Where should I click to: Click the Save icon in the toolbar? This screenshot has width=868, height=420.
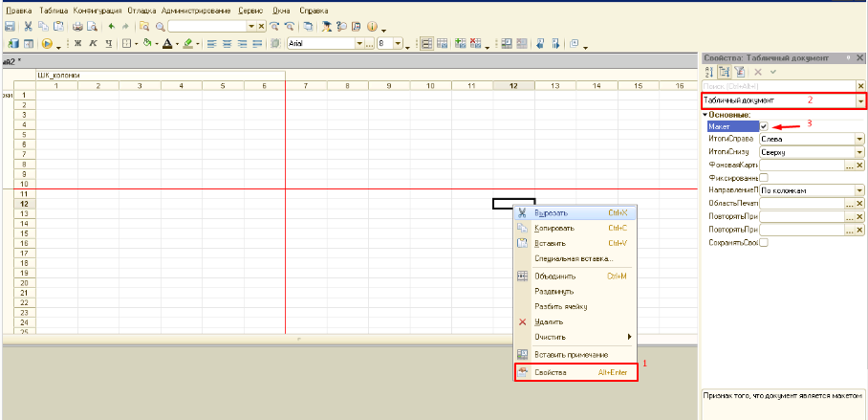[10, 27]
